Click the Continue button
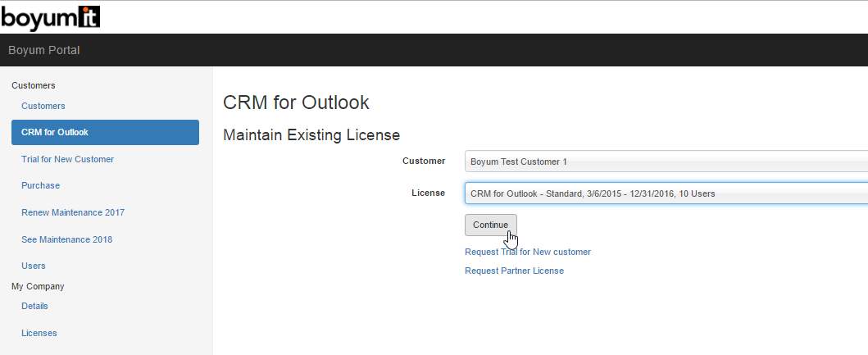The width and height of the screenshot is (868, 355). [x=490, y=225]
